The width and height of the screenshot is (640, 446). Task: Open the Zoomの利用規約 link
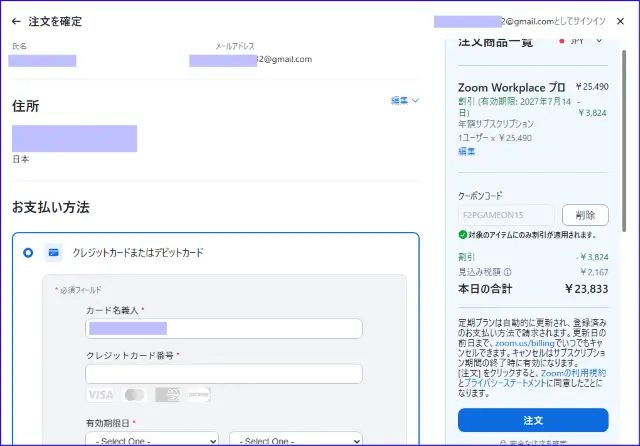click(x=573, y=373)
